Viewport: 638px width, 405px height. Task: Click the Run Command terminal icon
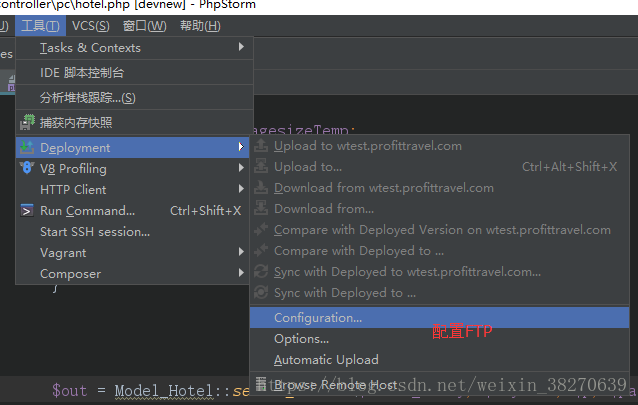(27, 210)
